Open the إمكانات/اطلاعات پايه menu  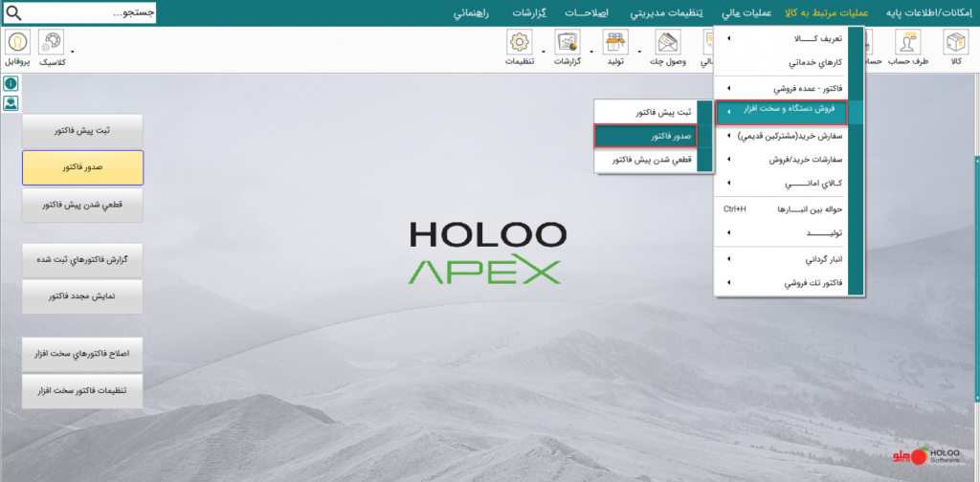coord(928,13)
